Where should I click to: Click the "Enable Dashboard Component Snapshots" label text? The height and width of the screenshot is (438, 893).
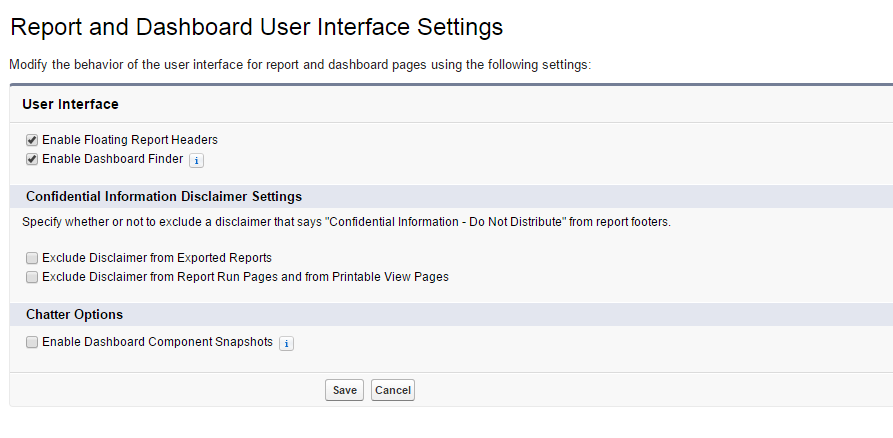pos(157,342)
